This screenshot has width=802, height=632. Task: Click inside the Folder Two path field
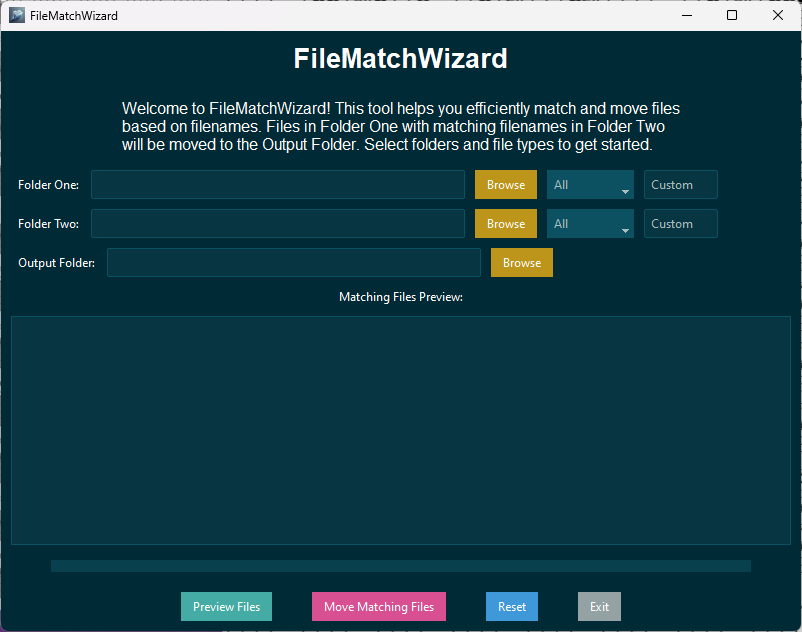point(277,223)
